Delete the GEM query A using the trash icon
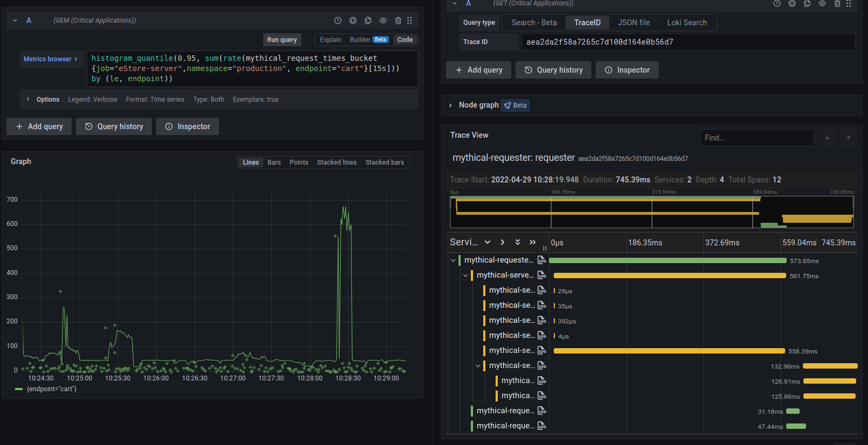This screenshot has width=868, height=445. tap(398, 20)
